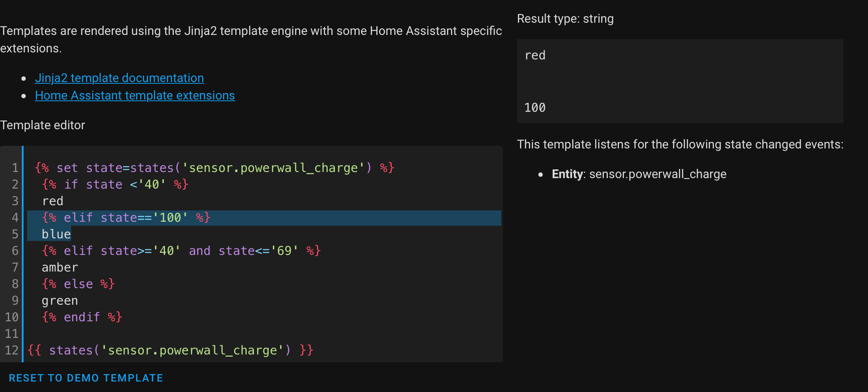Click the final states('sensor.powerwall_charge') output line
Screen dimensions: 868x392
click(170, 351)
